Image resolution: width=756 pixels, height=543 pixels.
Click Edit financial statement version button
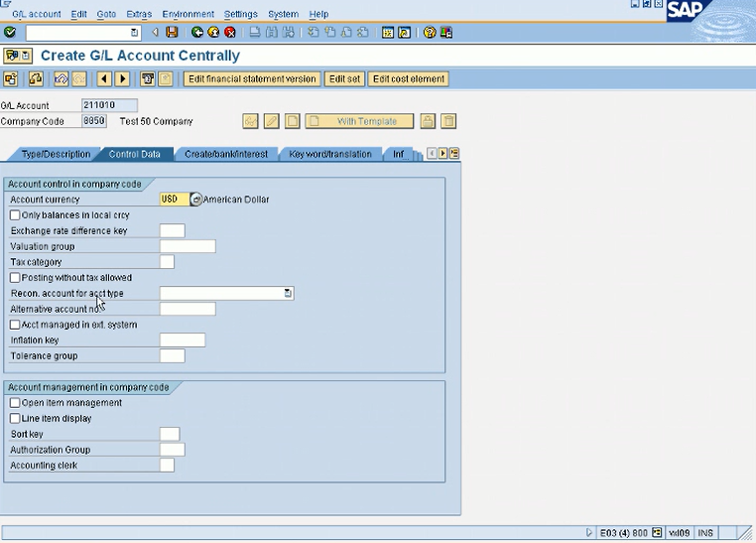[x=252, y=78]
